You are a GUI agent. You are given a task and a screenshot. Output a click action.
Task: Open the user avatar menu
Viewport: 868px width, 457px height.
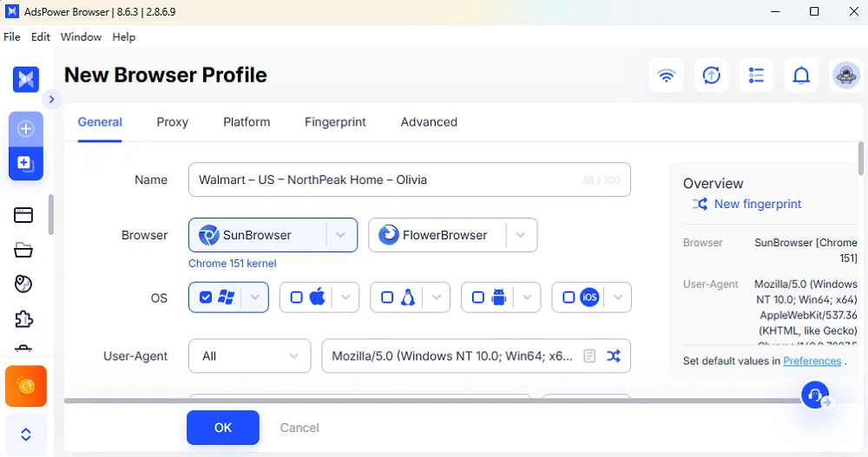click(x=845, y=75)
